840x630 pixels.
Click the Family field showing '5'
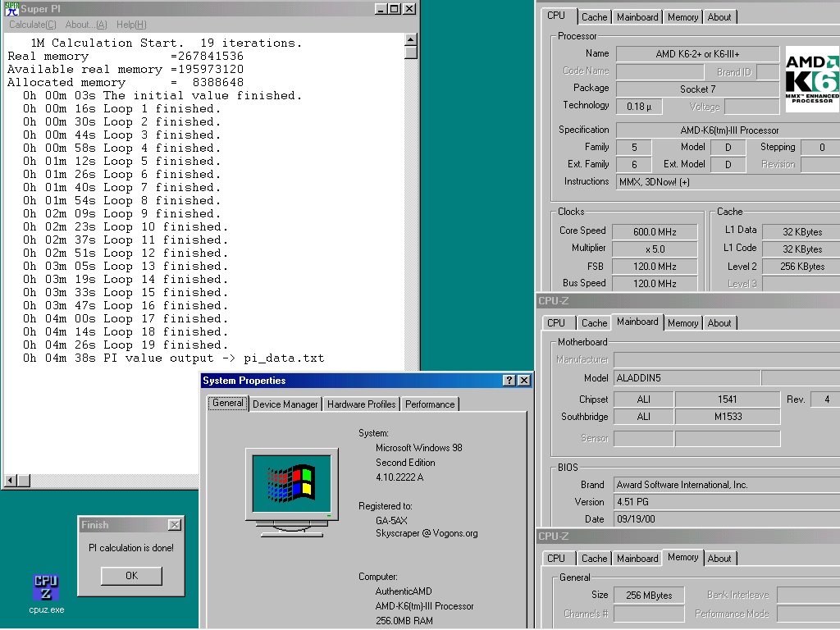pyautogui.click(x=634, y=148)
